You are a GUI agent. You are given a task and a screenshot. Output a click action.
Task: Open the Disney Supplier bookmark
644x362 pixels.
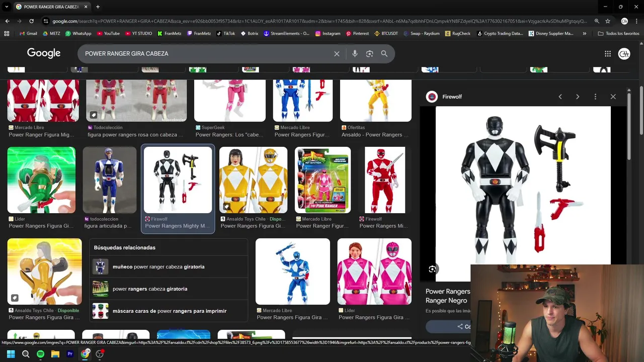click(x=551, y=34)
